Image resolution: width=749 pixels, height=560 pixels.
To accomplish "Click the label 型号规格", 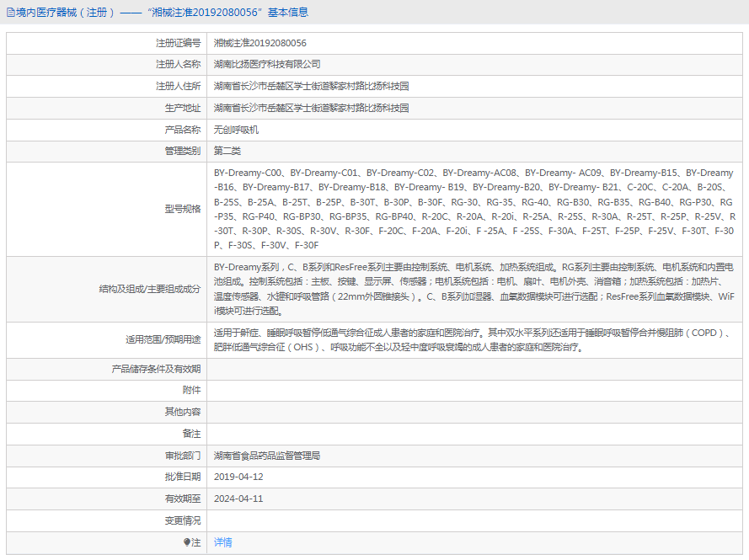I will coord(183,209).
